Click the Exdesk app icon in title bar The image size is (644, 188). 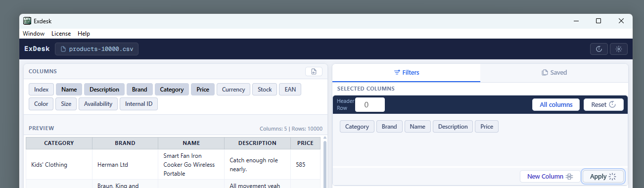(x=27, y=21)
